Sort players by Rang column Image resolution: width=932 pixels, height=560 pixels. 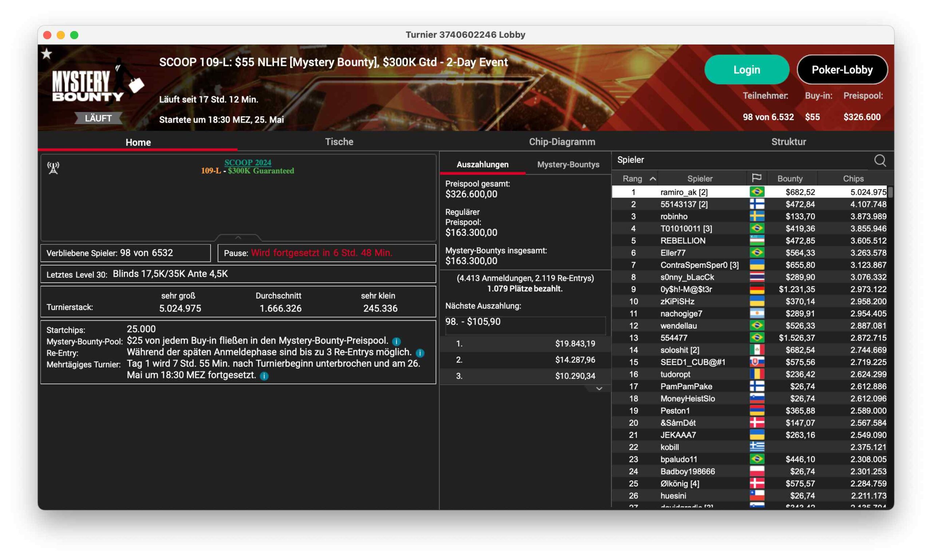638,179
